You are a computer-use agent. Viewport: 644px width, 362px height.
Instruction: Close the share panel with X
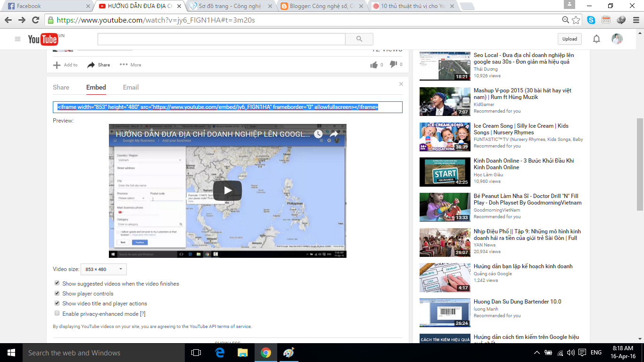click(x=401, y=84)
